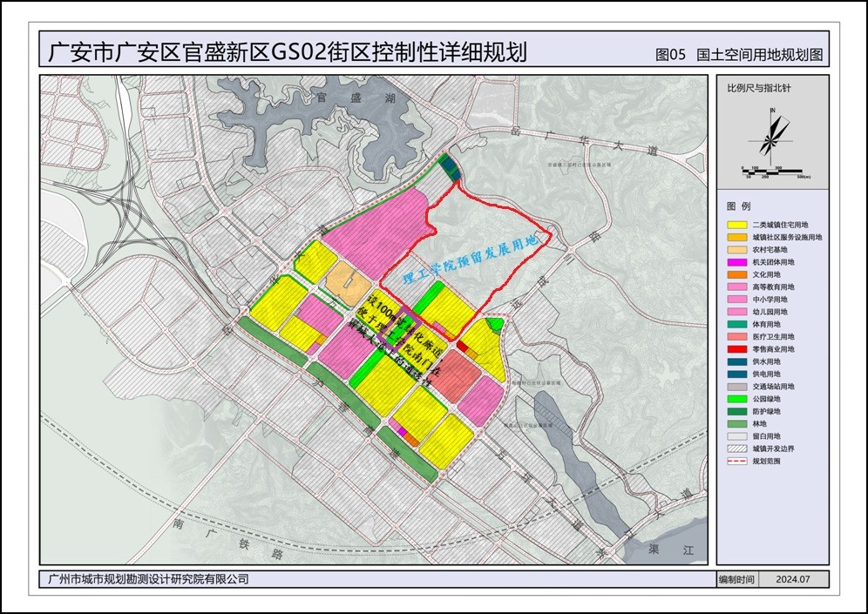Click the red 零售商业用地 legend swatch
Viewport: 868px width, 614px height.
point(736,349)
